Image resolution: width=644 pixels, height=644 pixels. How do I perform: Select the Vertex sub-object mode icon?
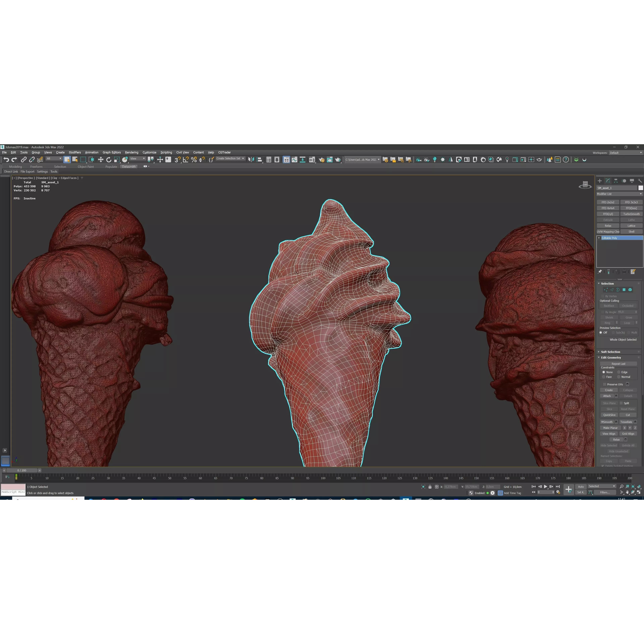[x=606, y=290]
